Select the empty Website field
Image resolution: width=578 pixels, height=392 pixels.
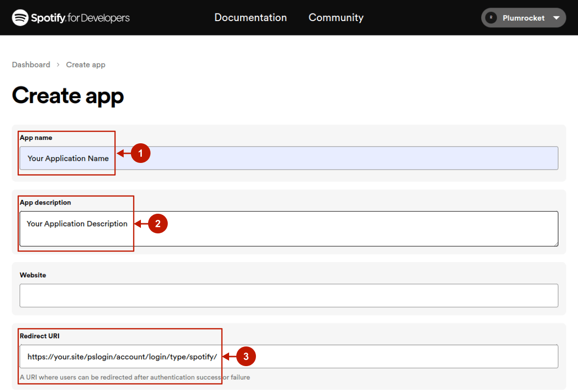tap(289, 296)
